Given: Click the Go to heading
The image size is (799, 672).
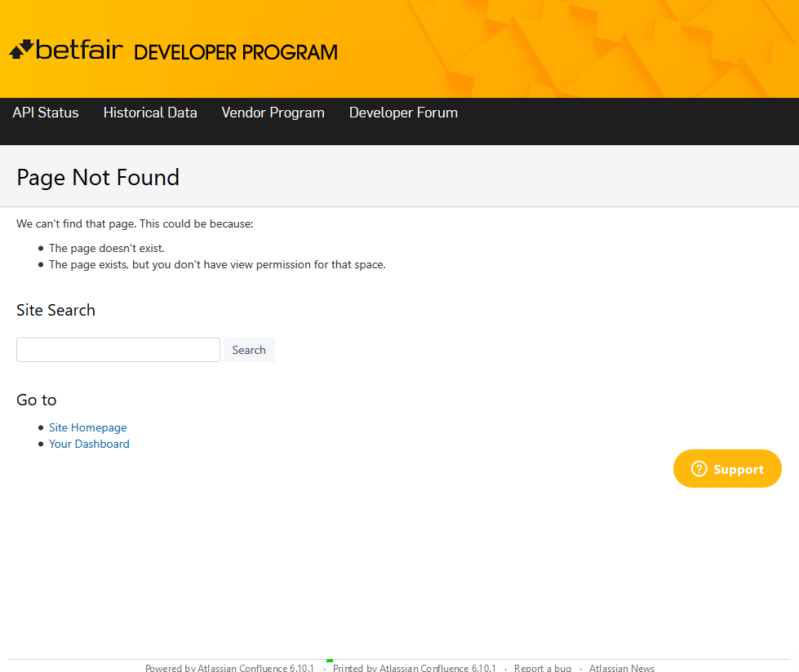Looking at the screenshot, I should click(36, 400).
